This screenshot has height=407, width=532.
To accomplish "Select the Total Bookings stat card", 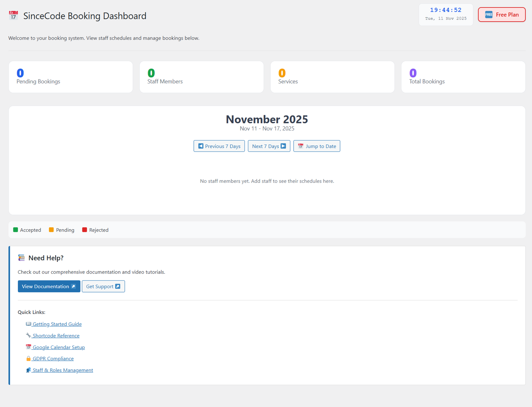I will coord(463,77).
